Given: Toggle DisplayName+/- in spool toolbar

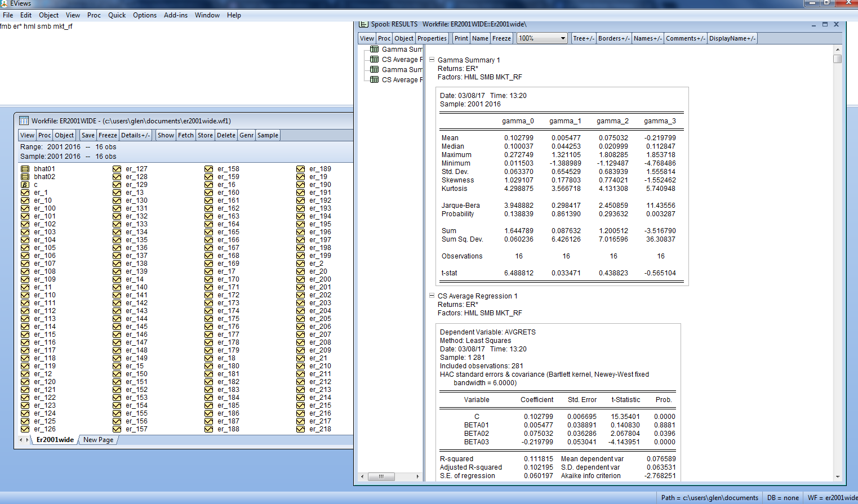Looking at the screenshot, I should coord(732,38).
